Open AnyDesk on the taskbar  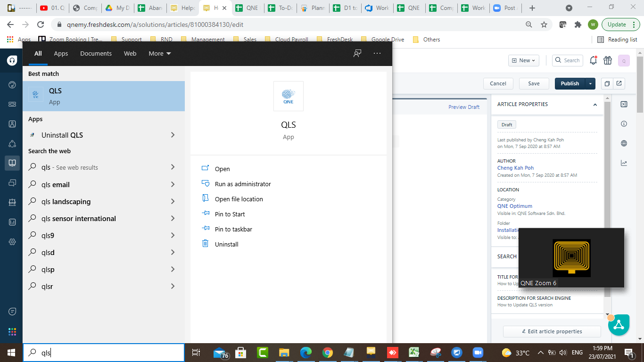coord(392,353)
